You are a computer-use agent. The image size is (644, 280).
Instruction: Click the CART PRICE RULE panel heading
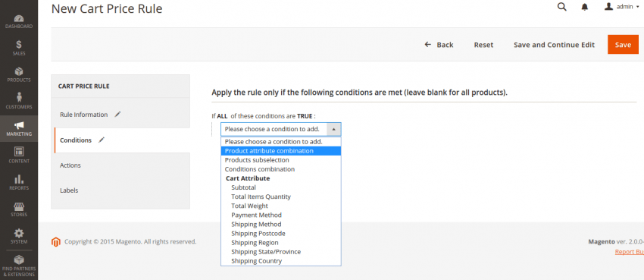(84, 87)
